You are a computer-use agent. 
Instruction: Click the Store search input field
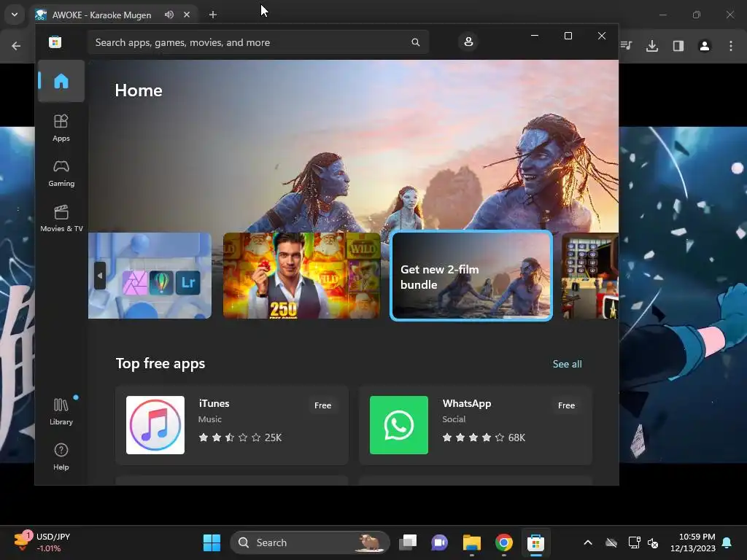point(258,42)
